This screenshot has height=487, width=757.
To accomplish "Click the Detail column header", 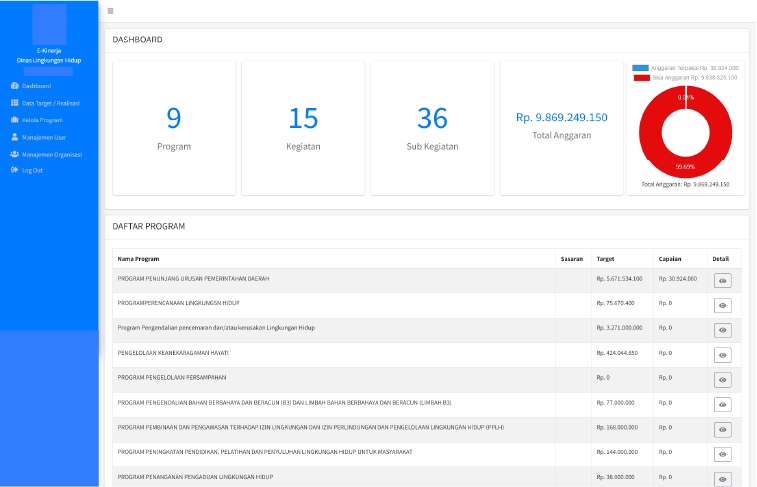I will pyautogui.click(x=720, y=259).
